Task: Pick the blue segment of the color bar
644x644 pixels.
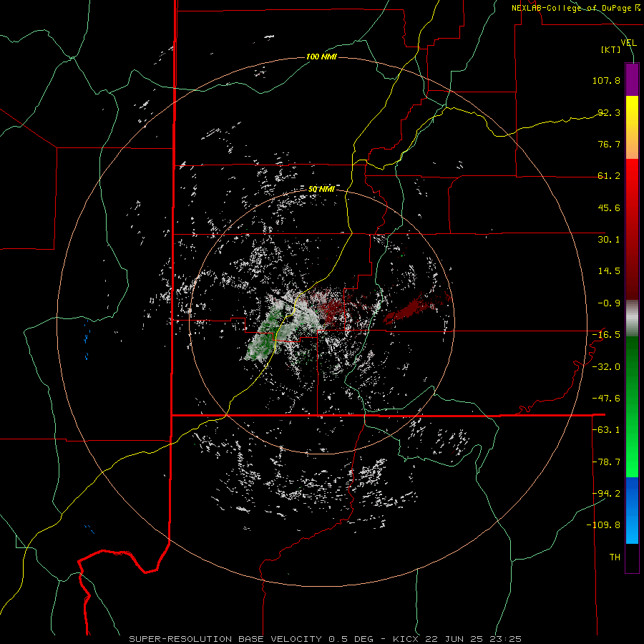Action: (x=632, y=510)
